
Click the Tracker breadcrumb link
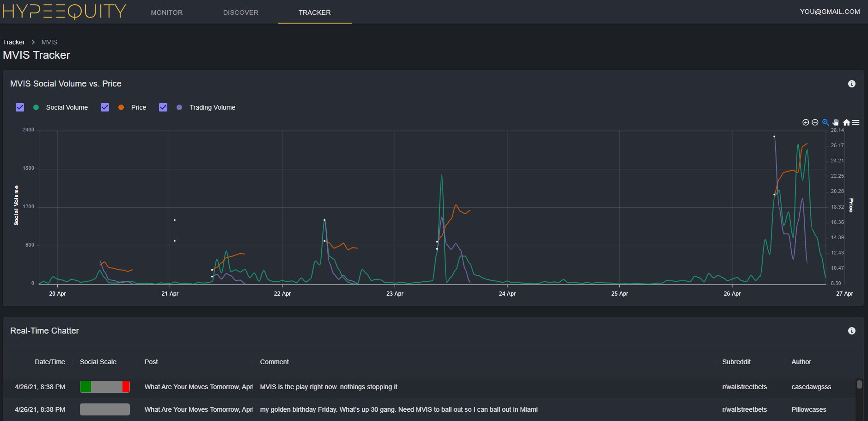(x=14, y=42)
